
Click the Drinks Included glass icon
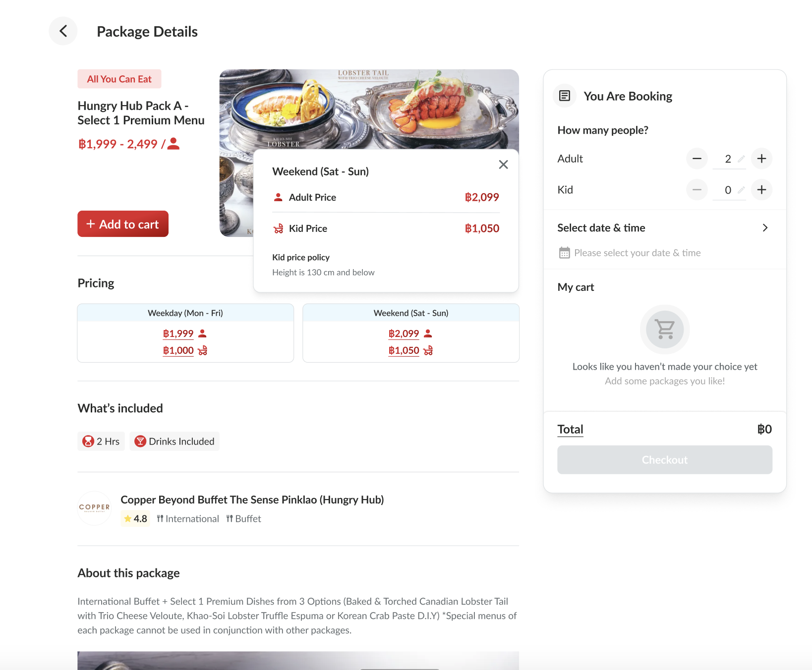pyautogui.click(x=140, y=441)
